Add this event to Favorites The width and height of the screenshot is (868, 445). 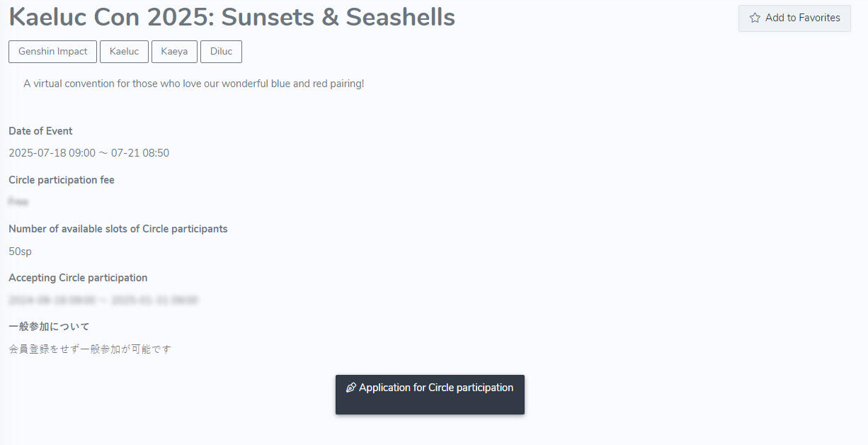click(794, 18)
